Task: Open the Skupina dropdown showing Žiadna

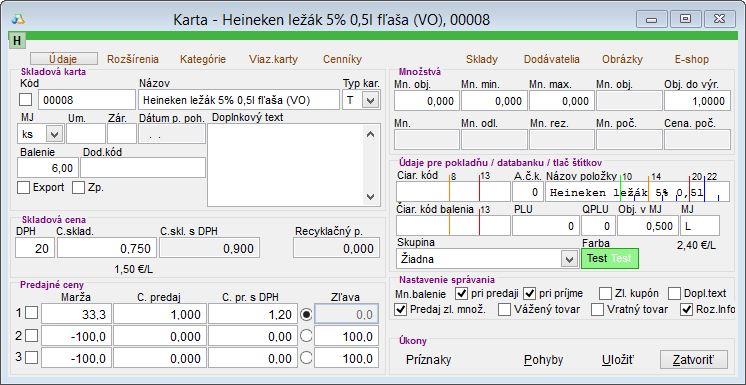Action: pyautogui.click(x=569, y=259)
